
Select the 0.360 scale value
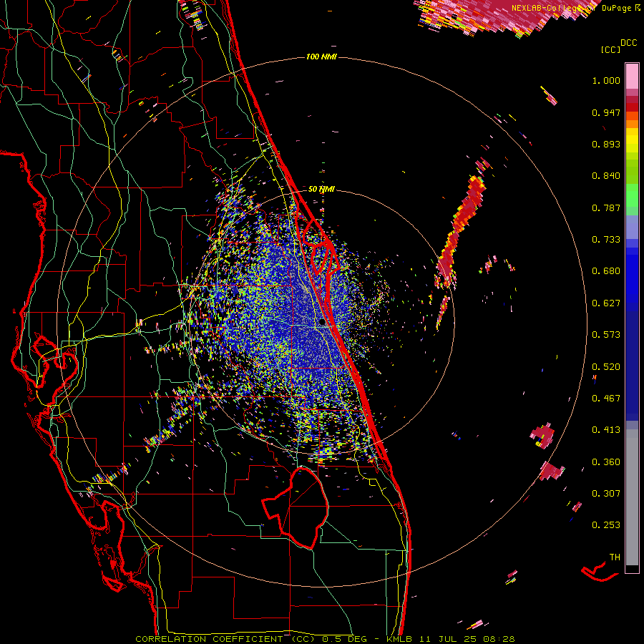[606, 462]
